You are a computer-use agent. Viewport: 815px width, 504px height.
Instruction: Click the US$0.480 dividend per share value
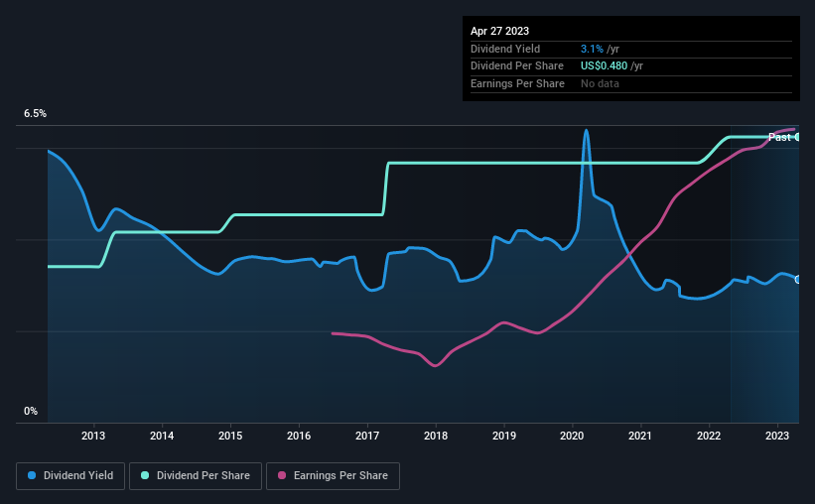(x=604, y=66)
